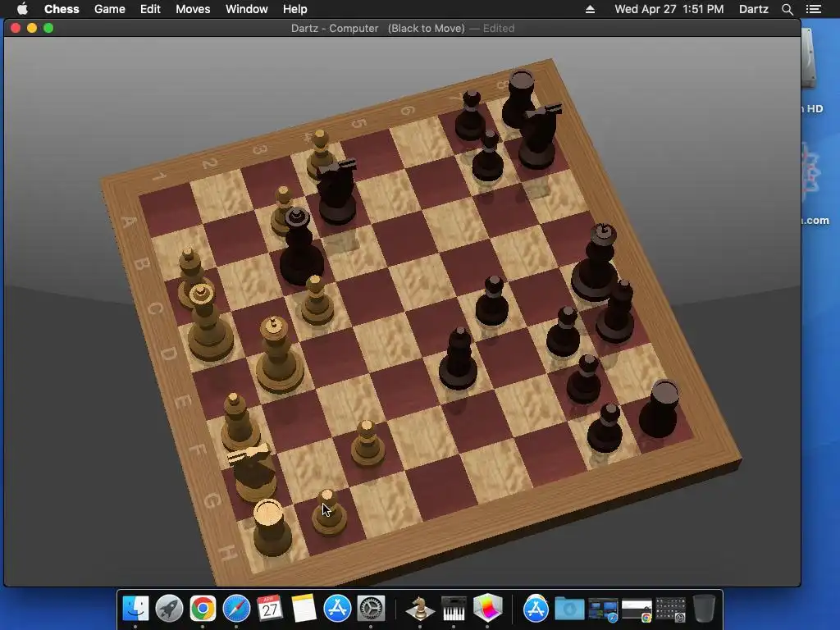Click the minimized System Preferences thumbnail in Dock

671,609
